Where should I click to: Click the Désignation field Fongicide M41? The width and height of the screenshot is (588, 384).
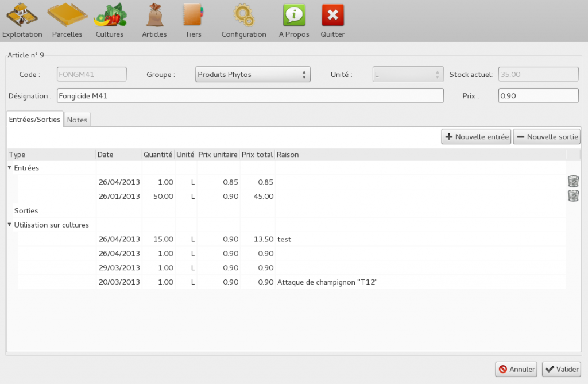[250, 96]
